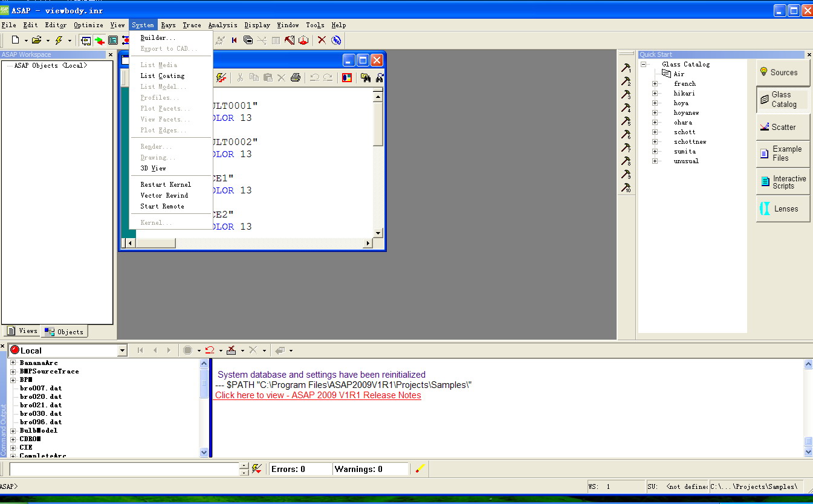This screenshot has height=504, width=813.
Task: Open Example Files in Quick Start
Action: click(783, 153)
